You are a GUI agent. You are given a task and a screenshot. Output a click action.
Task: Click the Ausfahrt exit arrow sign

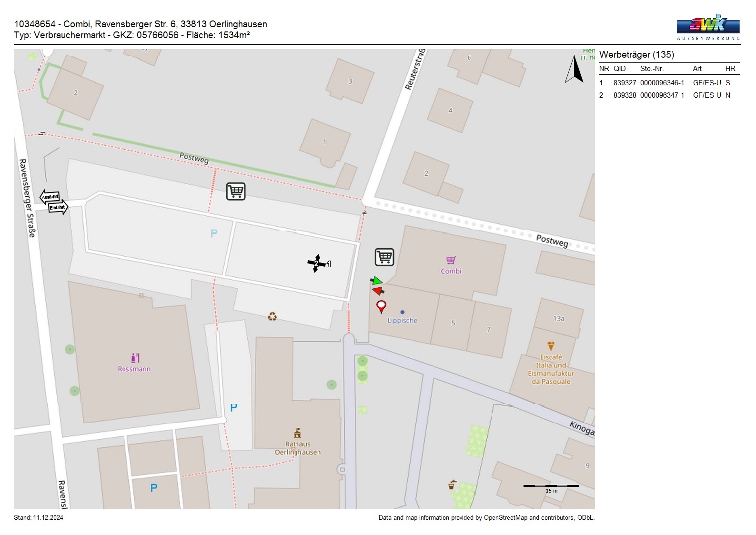50,197
